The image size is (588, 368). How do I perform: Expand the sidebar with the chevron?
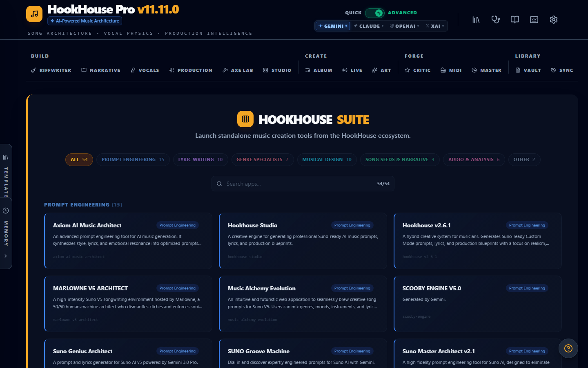(x=6, y=256)
